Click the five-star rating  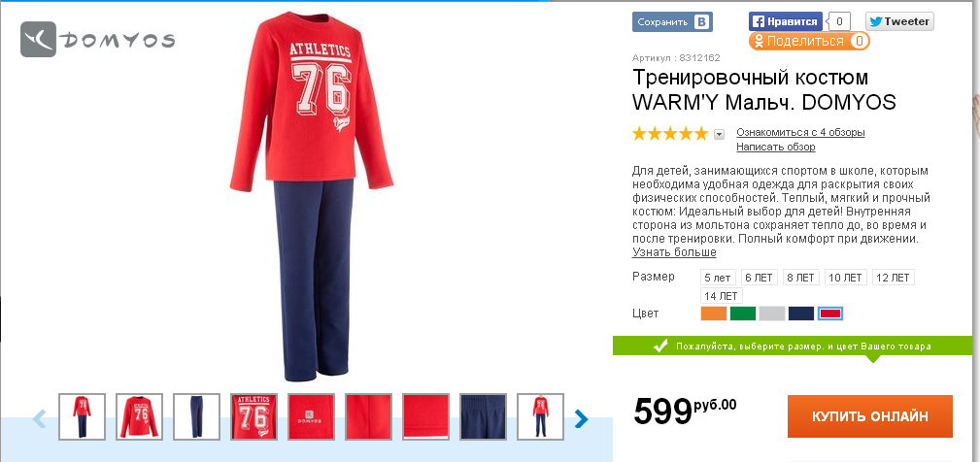[670, 134]
